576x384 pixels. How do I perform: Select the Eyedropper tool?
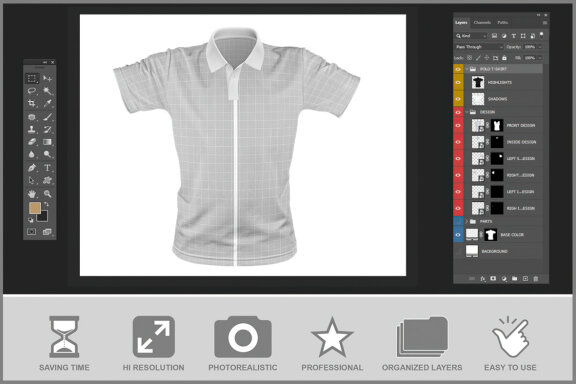(47, 103)
